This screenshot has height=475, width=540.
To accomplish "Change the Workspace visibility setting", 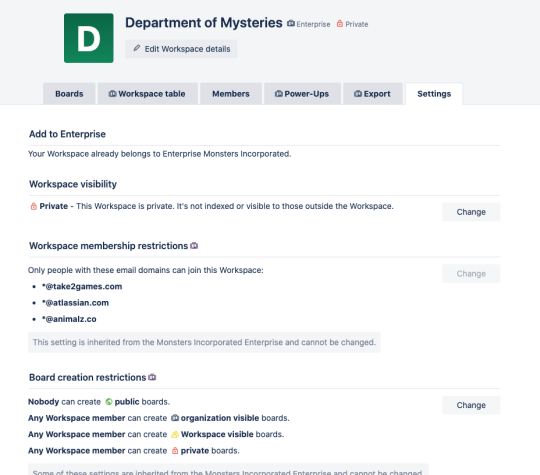I will (x=471, y=212).
